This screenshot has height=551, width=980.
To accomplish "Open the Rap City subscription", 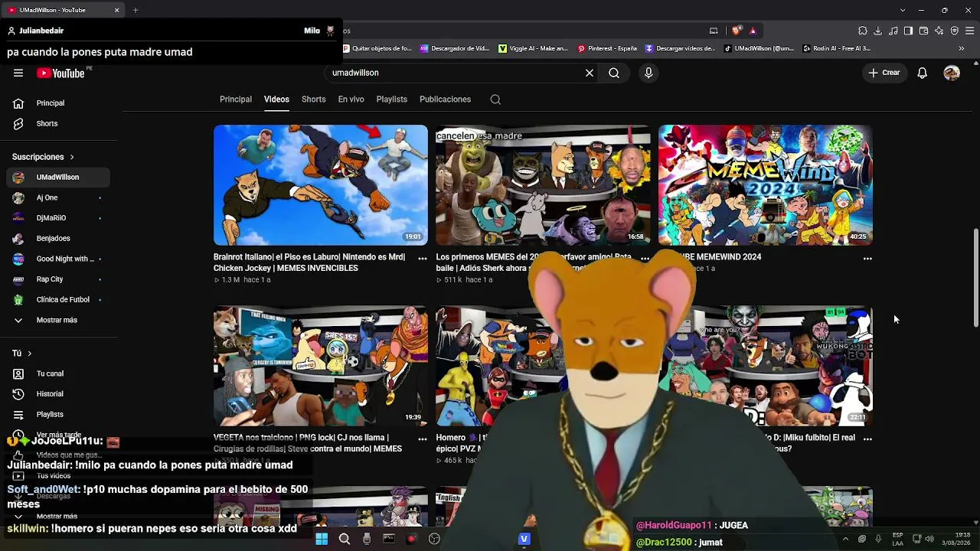I will pos(57,279).
